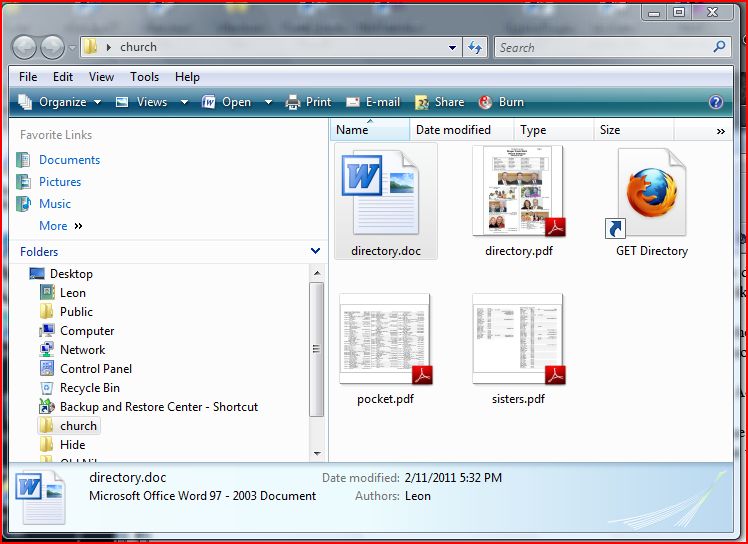Select Backup and Restore Center shortcut
Viewport: 748px width, 544px height.
[x=159, y=407]
